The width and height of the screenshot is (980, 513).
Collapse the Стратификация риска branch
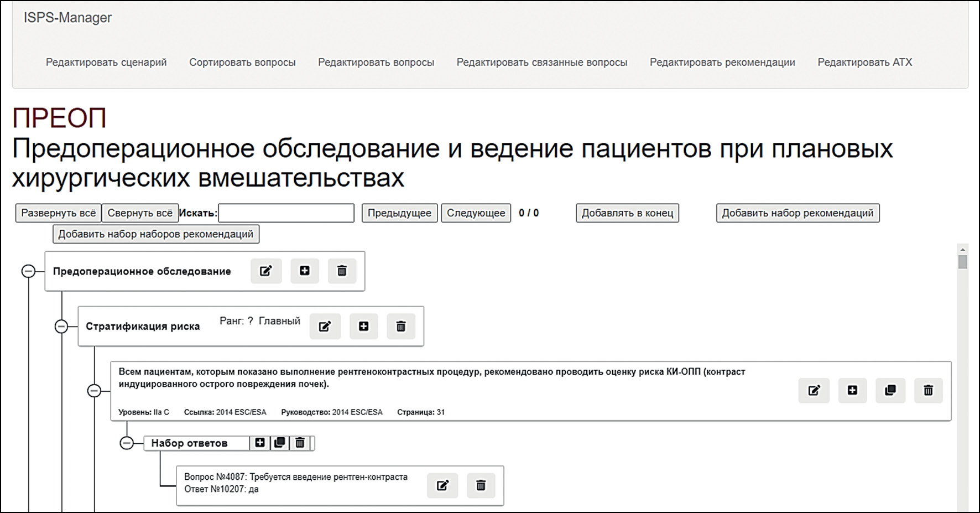[x=61, y=327]
